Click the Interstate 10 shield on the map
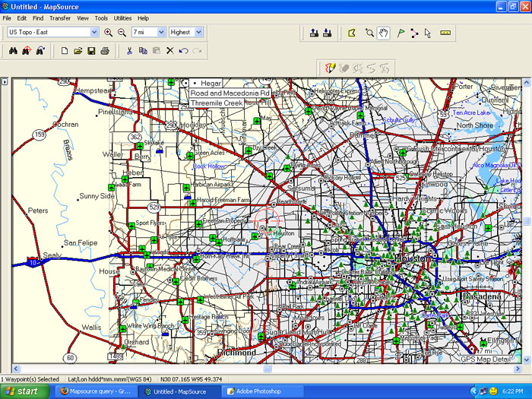Image resolution: width=532 pixels, height=399 pixels. [x=33, y=262]
